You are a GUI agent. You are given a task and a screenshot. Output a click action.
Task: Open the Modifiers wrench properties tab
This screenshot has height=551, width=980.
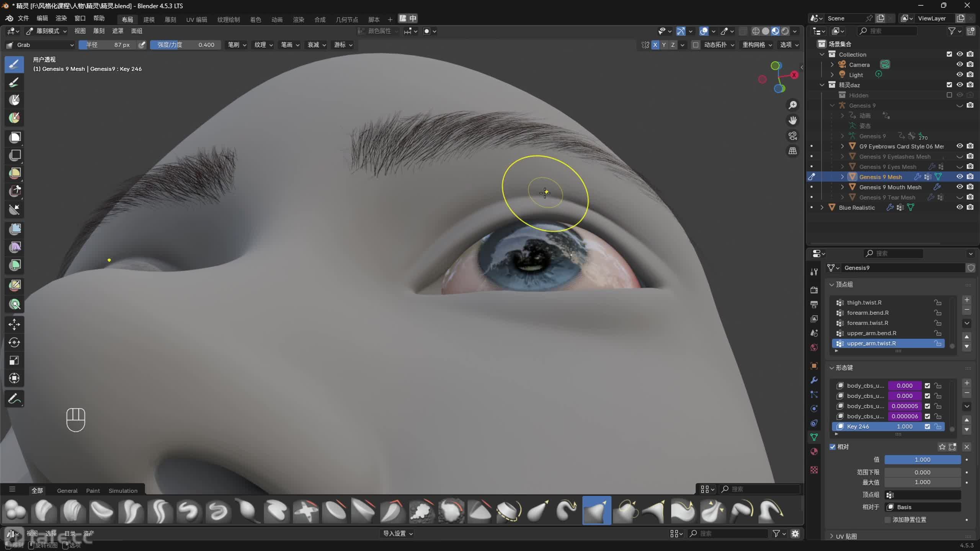[814, 380]
